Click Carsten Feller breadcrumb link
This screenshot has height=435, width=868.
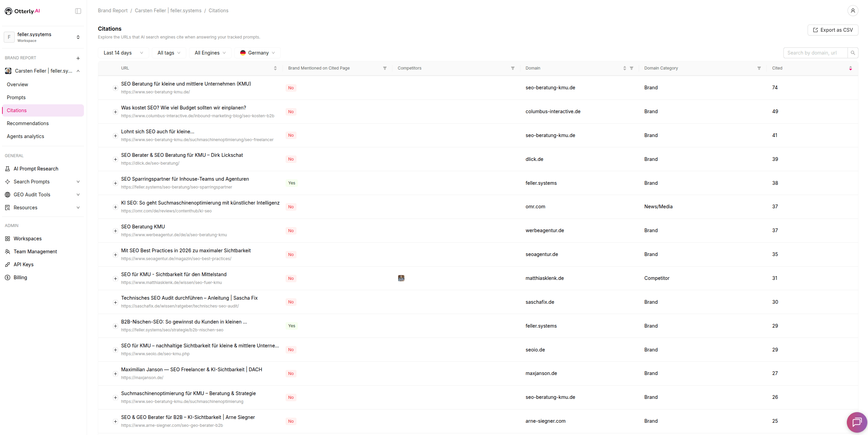(168, 11)
